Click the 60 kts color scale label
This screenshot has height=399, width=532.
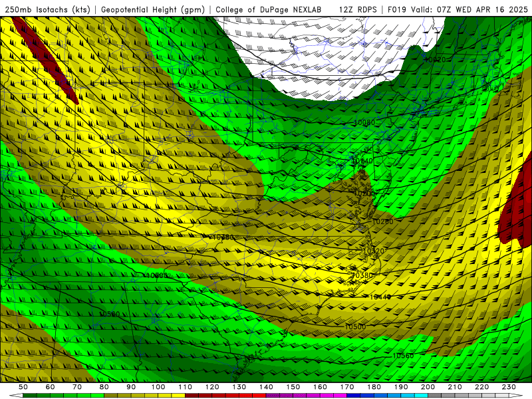click(x=51, y=387)
